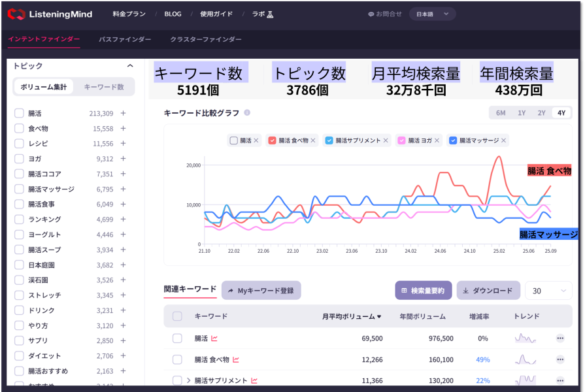
Task: Remove the 腸活 ヨガ chip via its × icon
Action: [x=437, y=140]
